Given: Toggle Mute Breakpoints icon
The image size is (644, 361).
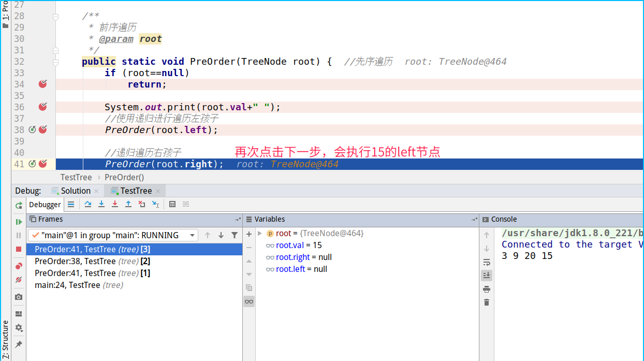Looking at the screenshot, I should pos(19,280).
